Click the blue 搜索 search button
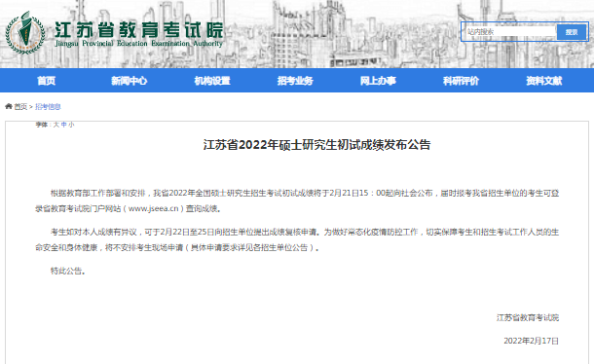 [572, 32]
